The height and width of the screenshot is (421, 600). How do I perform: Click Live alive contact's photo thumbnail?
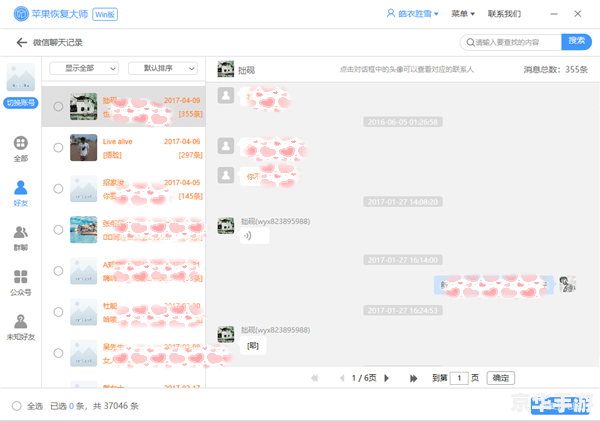click(x=83, y=147)
